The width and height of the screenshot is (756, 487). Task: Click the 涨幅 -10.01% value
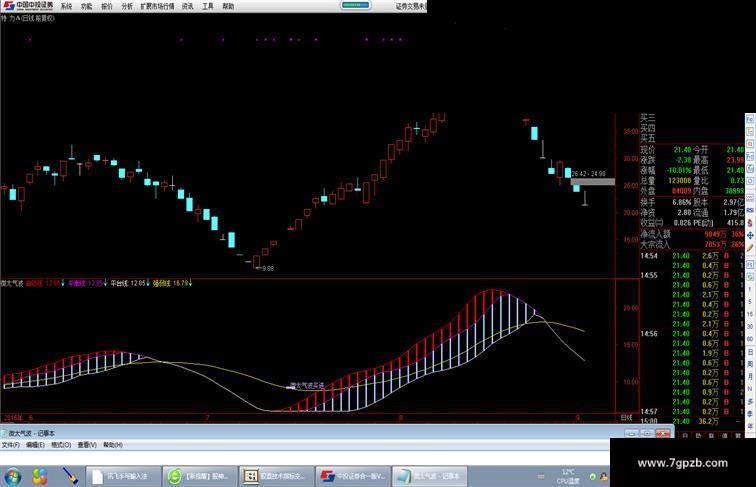point(679,170)
